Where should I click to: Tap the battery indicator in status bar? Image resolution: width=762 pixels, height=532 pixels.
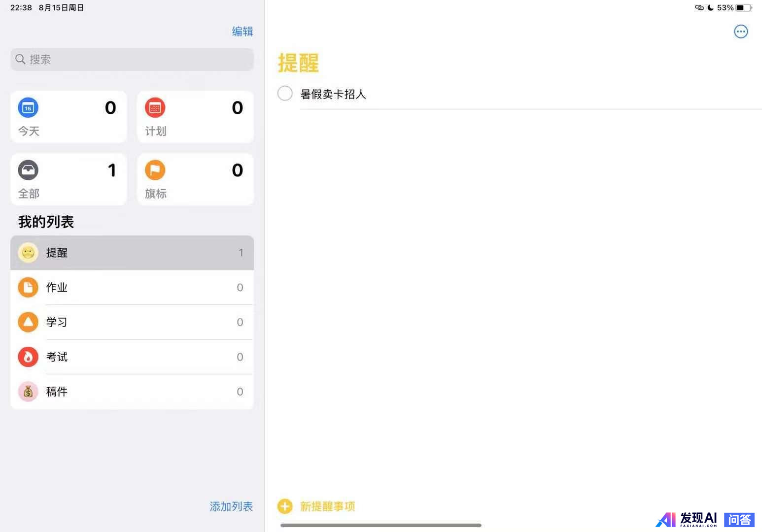(x=743, y=8)
